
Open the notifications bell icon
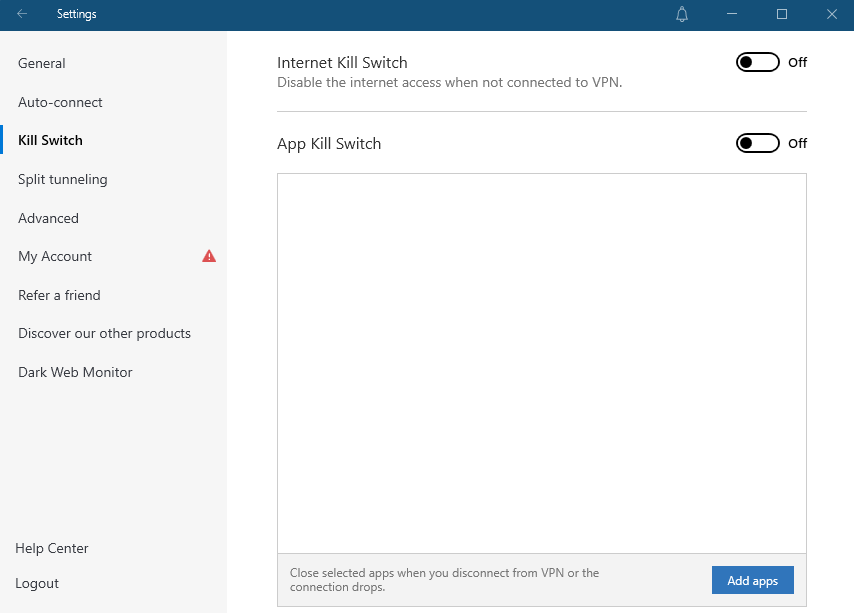(682, 14)
